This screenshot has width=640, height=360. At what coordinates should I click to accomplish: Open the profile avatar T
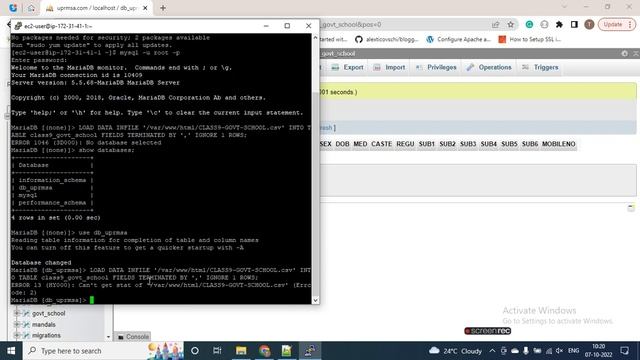(x=589, y=24)
